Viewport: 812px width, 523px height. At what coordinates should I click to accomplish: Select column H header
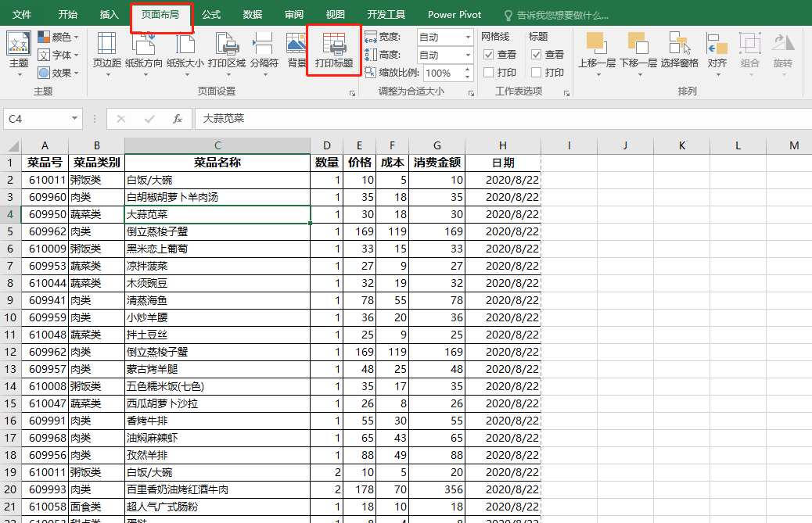point(503,145)
